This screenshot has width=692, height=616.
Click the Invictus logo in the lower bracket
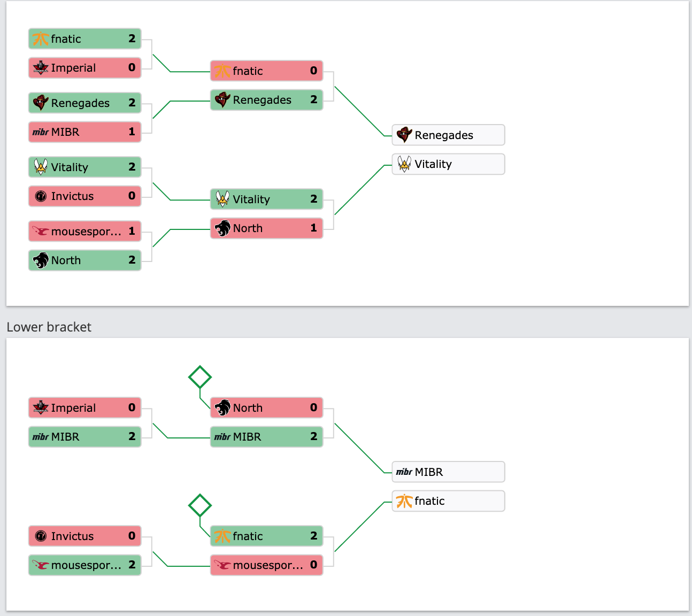(x=41, y=536)
